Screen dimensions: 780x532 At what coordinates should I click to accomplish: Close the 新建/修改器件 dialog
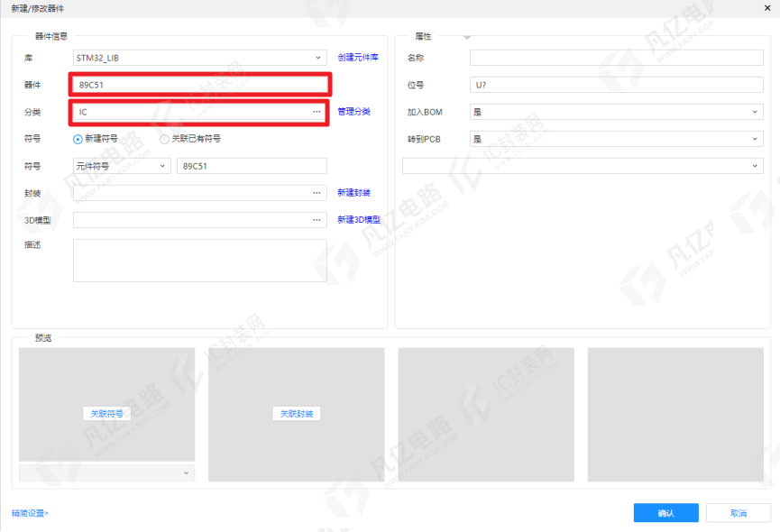pos(767,8)
